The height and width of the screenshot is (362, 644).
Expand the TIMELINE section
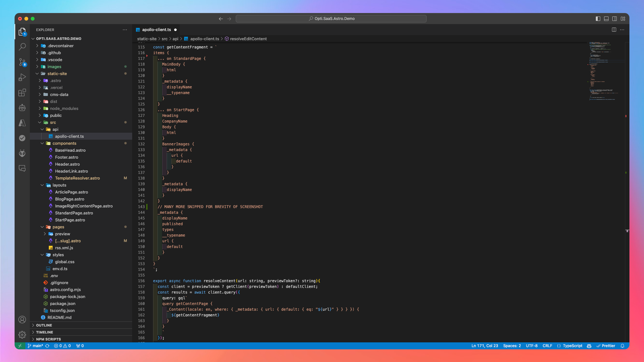[x=44, y=332]
